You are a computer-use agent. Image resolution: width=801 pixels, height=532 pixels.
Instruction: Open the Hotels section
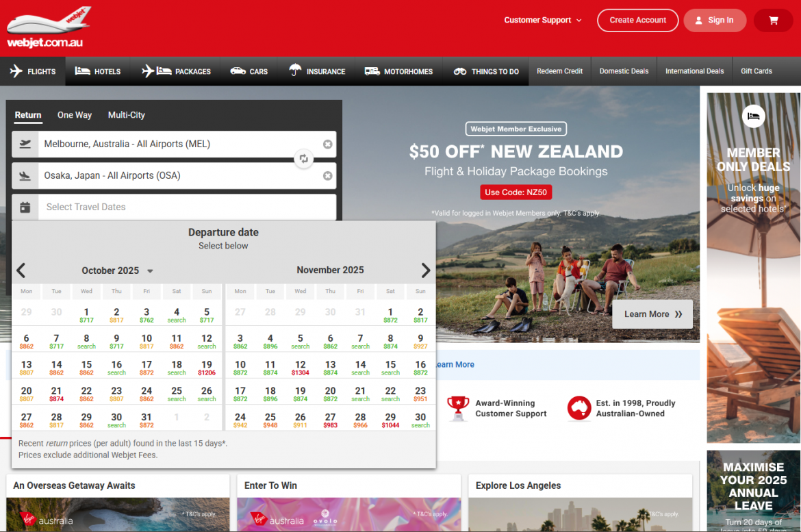pyautogui.click(x=98, y=71)
